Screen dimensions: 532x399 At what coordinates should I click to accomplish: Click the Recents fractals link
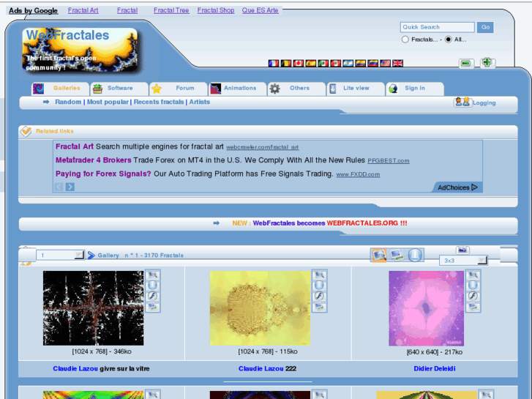coord(159,102)
